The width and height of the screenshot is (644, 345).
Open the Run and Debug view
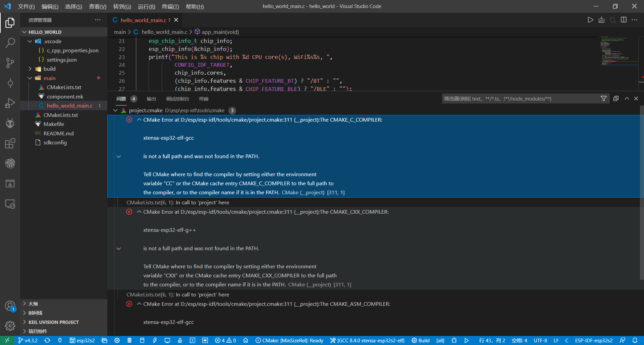pyautogui.click(x=10, y=103)
